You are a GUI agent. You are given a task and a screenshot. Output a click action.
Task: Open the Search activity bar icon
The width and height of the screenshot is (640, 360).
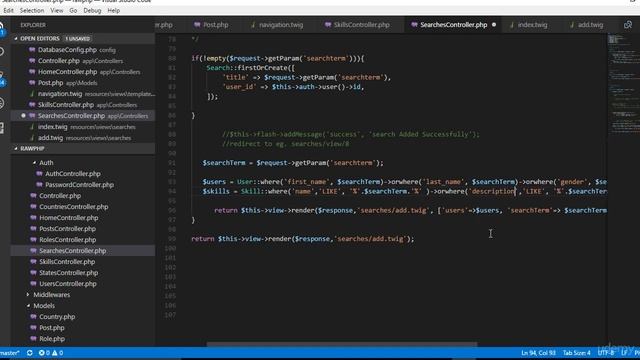tap(2, 52)
